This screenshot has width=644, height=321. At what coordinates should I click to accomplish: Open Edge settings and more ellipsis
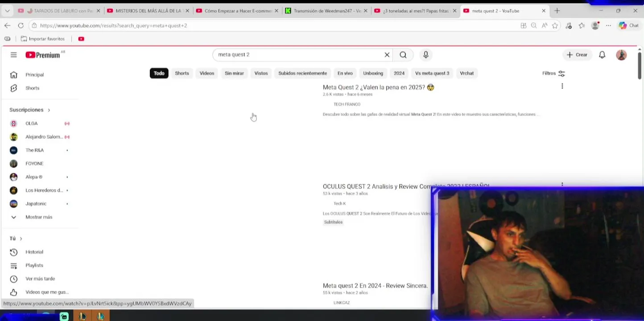[608, 25]
